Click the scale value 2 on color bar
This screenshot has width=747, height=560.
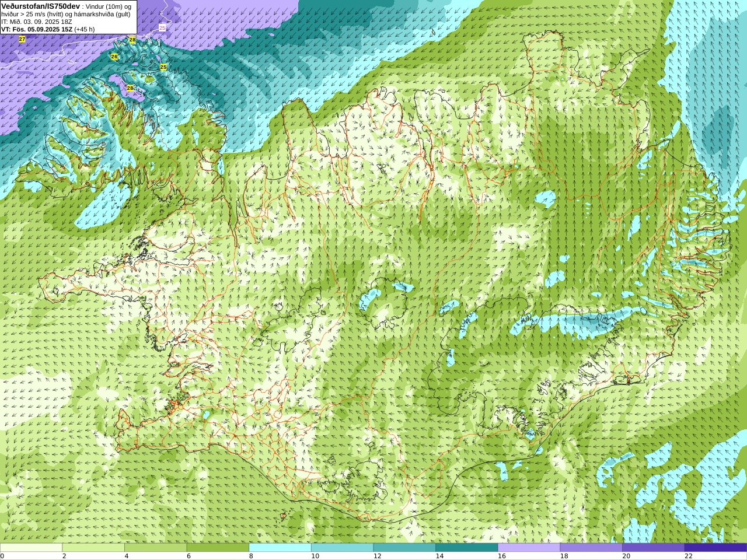(x=64, y=556)
